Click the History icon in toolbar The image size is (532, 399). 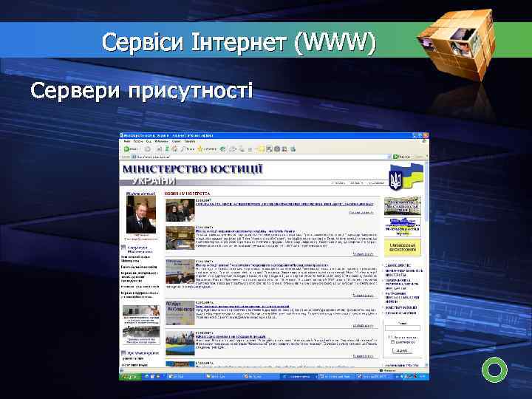coord(222,149)
